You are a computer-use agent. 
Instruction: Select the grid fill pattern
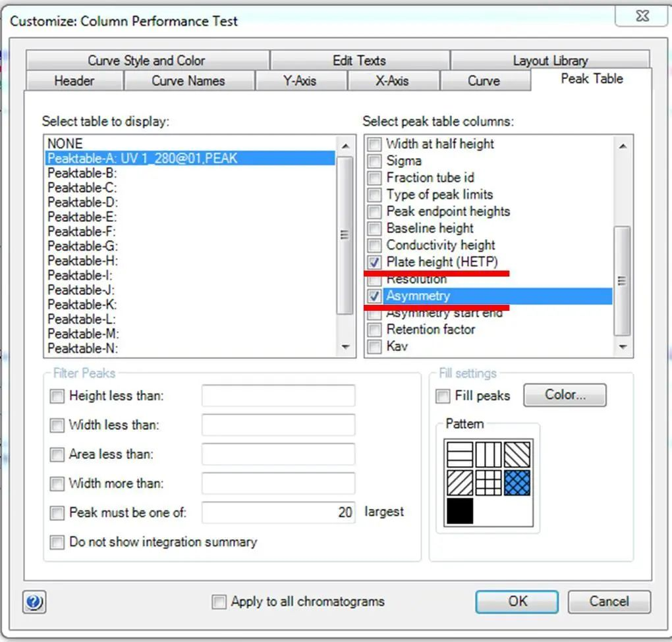pos(488,483)
